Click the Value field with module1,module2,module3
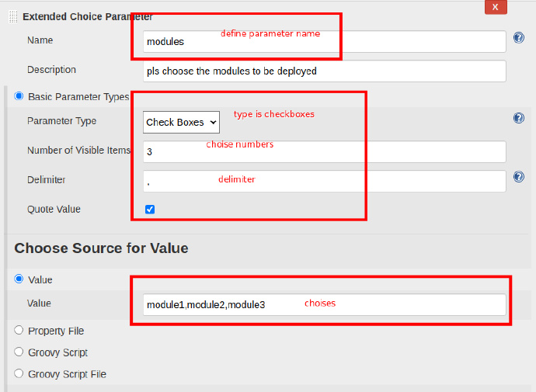Viewport: 536px width, 392px height. pyautogui.click(x=324, y=304)
